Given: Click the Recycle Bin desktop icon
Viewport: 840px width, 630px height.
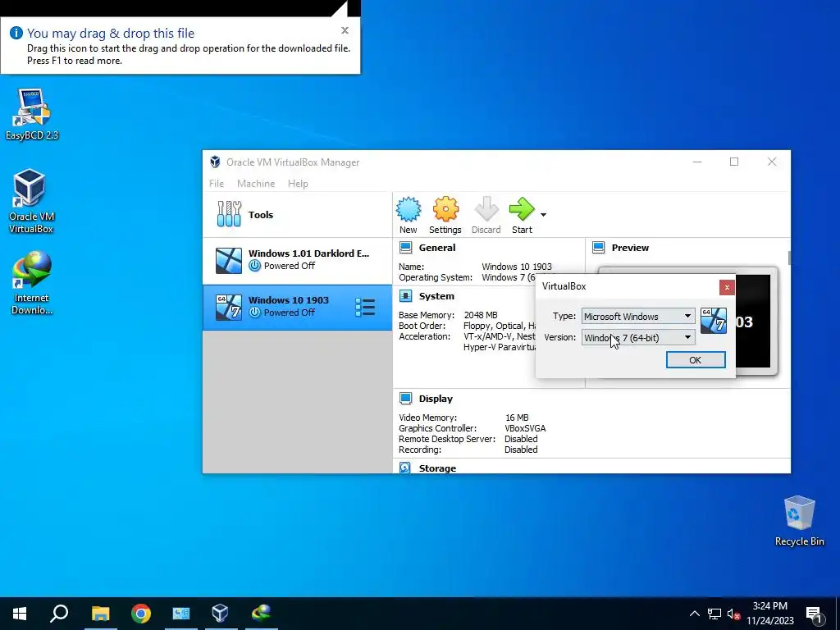Looking at the screenshot, I should click(x=799, y=521).
